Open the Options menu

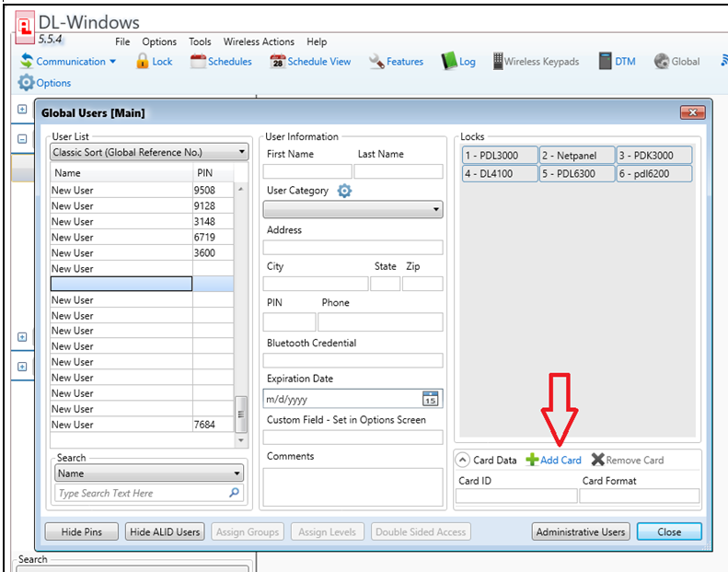(x=159, y=41)
